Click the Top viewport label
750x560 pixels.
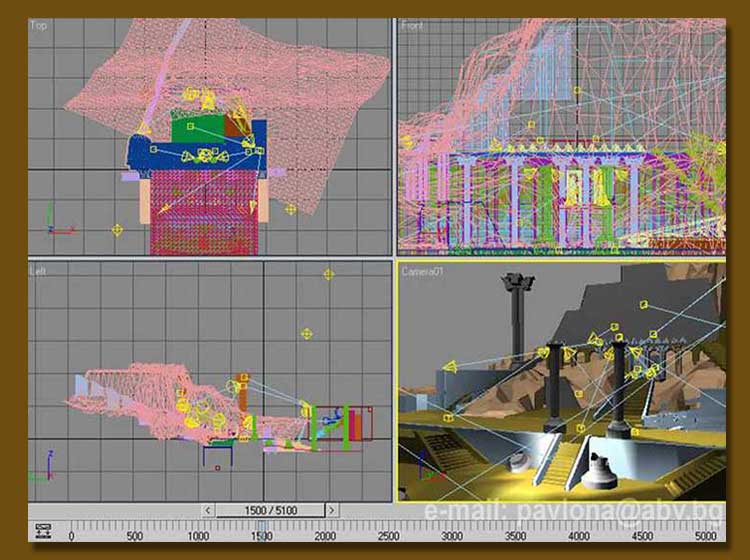pos(38,25)
